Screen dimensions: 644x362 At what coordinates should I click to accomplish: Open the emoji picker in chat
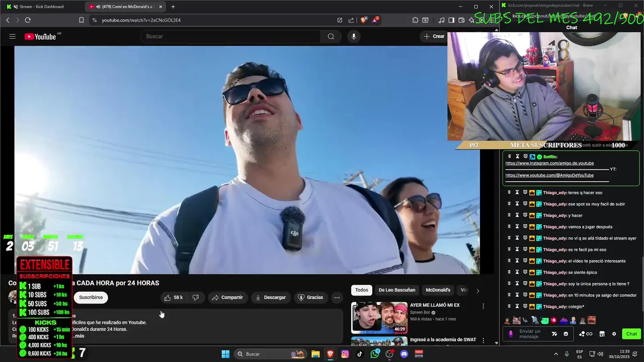[566, 334]
